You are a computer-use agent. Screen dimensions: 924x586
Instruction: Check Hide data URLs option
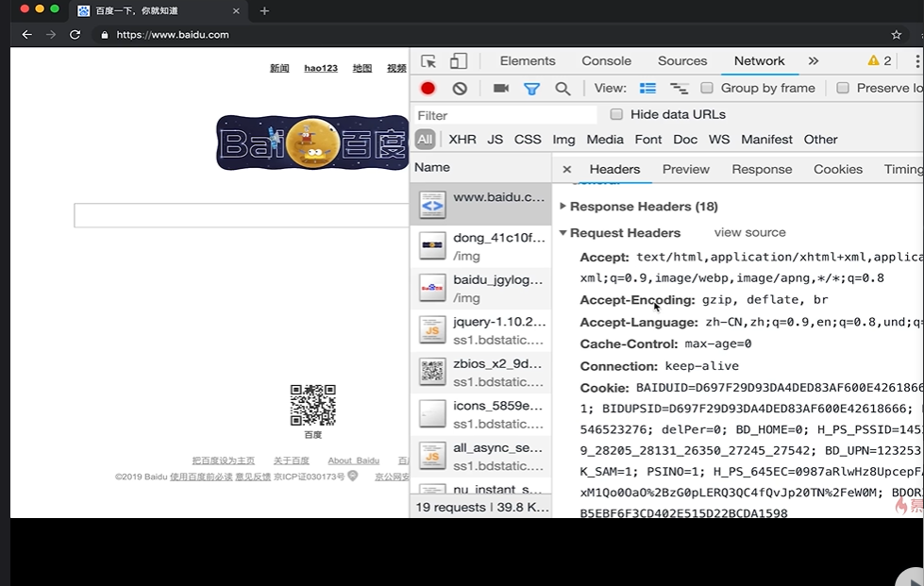616,114
